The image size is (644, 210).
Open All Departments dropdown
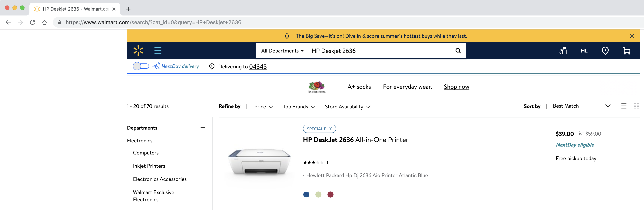282,51
